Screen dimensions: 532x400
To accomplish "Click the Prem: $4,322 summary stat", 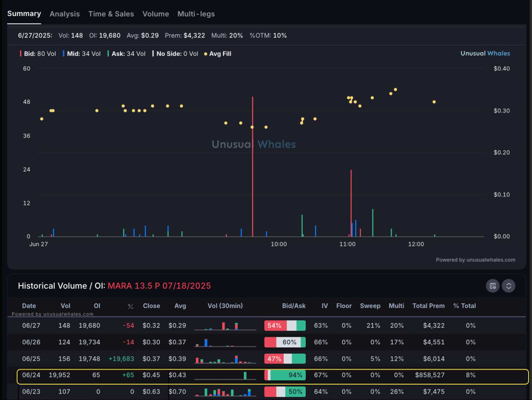I will click(185, 35).
